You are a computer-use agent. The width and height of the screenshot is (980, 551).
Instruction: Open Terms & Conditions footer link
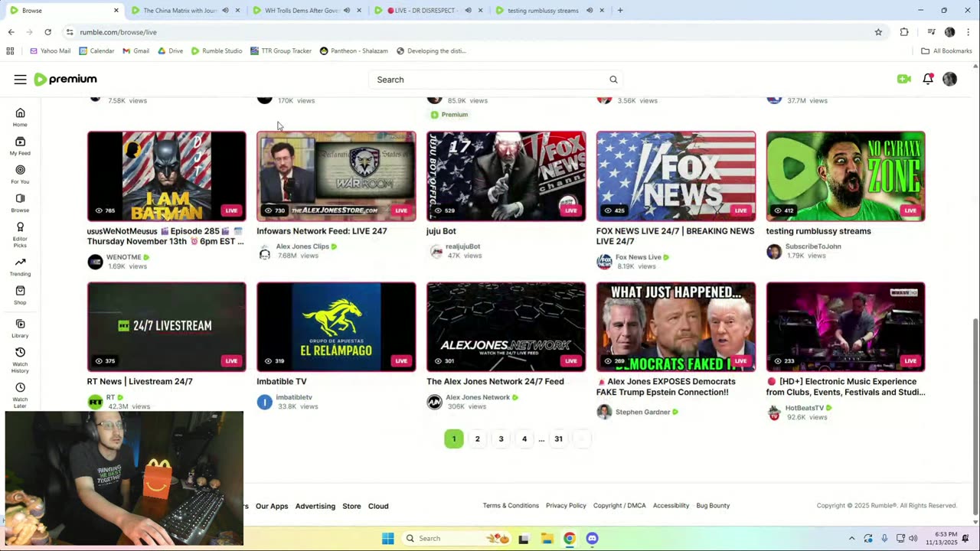pyautogui.click(x=511, y=506)
